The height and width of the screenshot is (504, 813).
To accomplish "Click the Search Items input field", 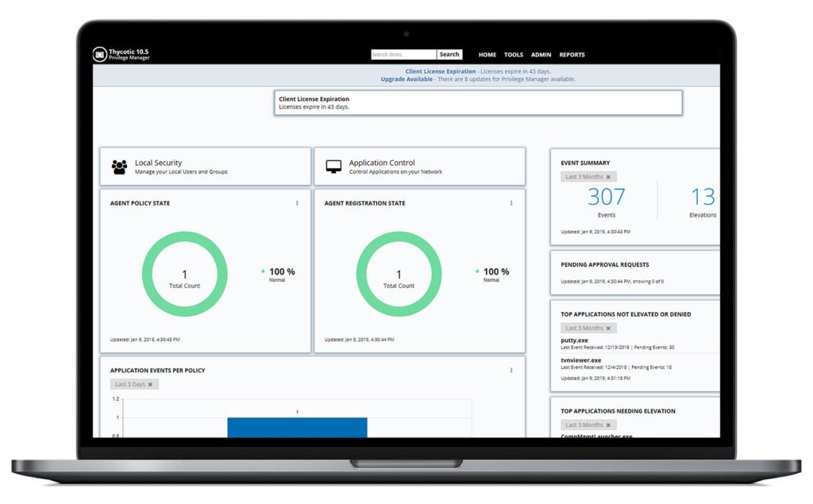I will (403, 54).
